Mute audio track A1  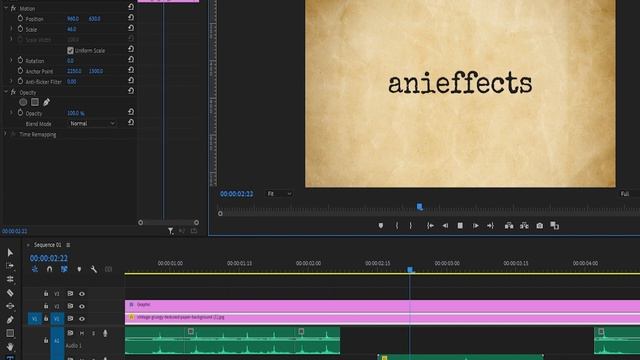click(x=82, y=333)
